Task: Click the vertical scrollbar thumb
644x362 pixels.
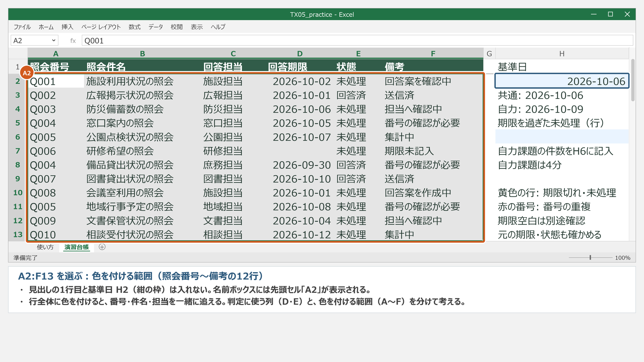Action: [633, 80]
